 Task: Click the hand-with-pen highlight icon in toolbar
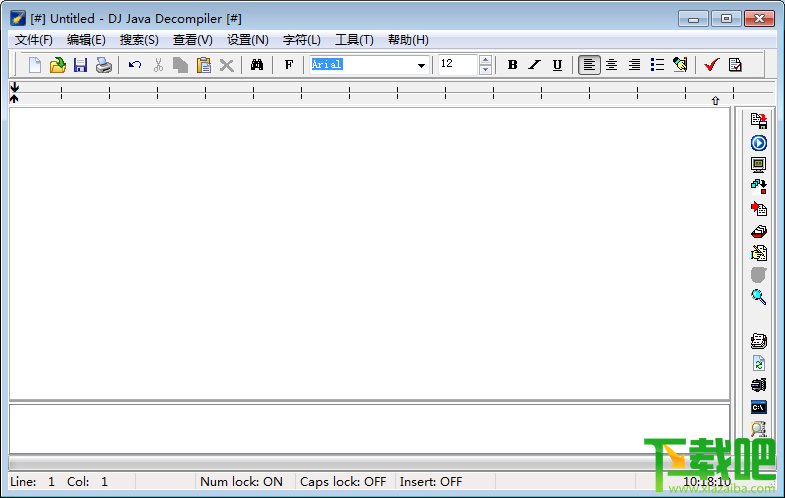tap(680, 65)
